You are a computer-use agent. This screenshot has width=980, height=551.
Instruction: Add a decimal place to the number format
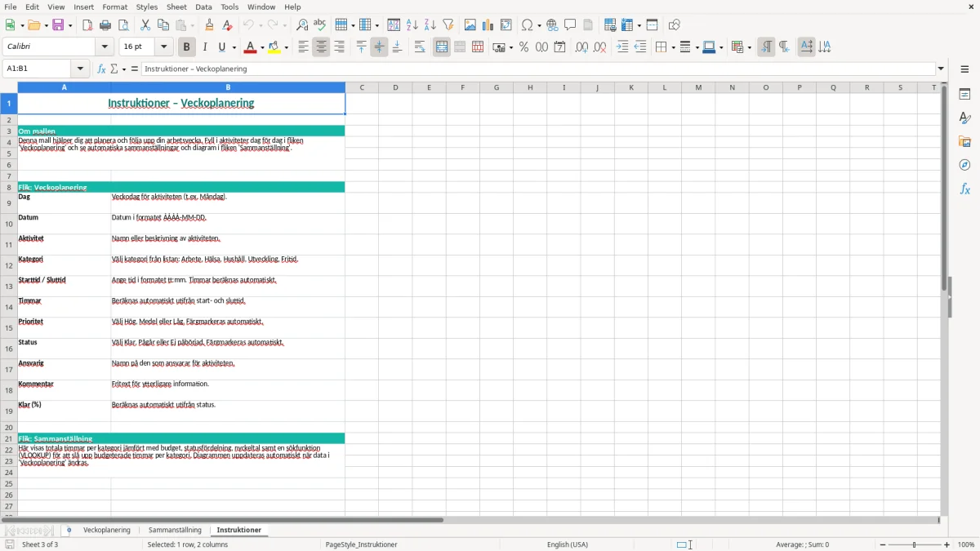point(581,47)
